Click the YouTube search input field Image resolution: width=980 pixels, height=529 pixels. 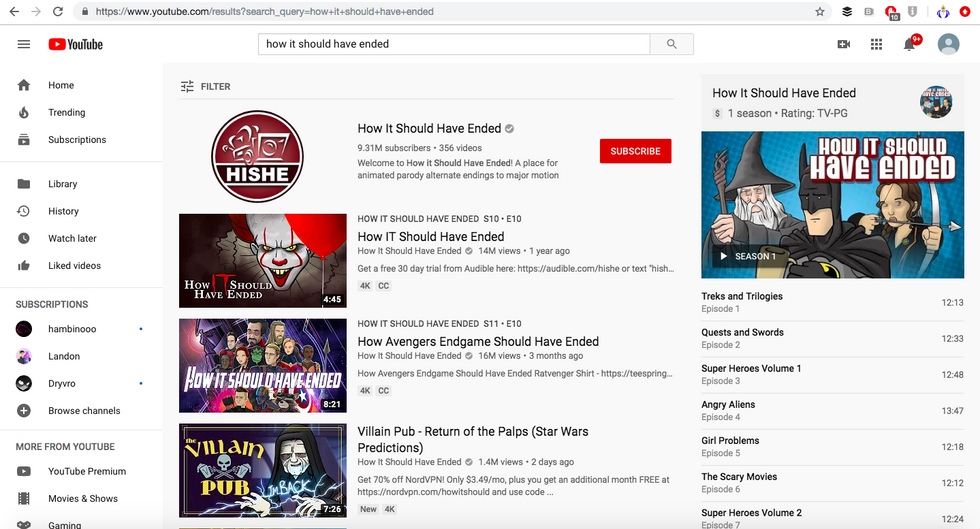coord(454,44)
